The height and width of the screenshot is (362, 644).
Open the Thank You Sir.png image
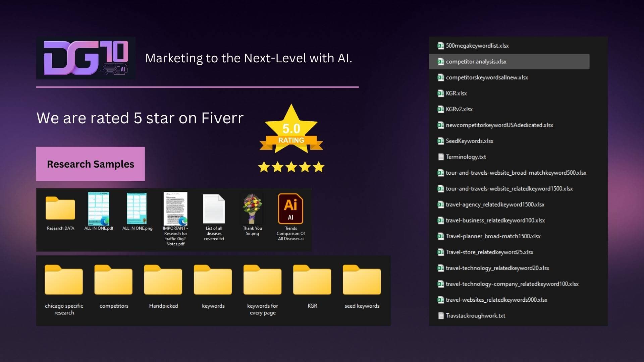252,208
